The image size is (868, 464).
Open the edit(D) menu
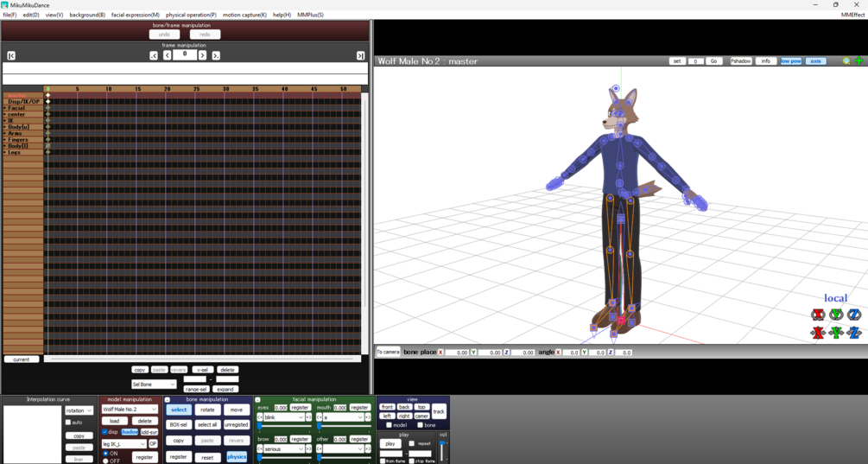[31, 15]
